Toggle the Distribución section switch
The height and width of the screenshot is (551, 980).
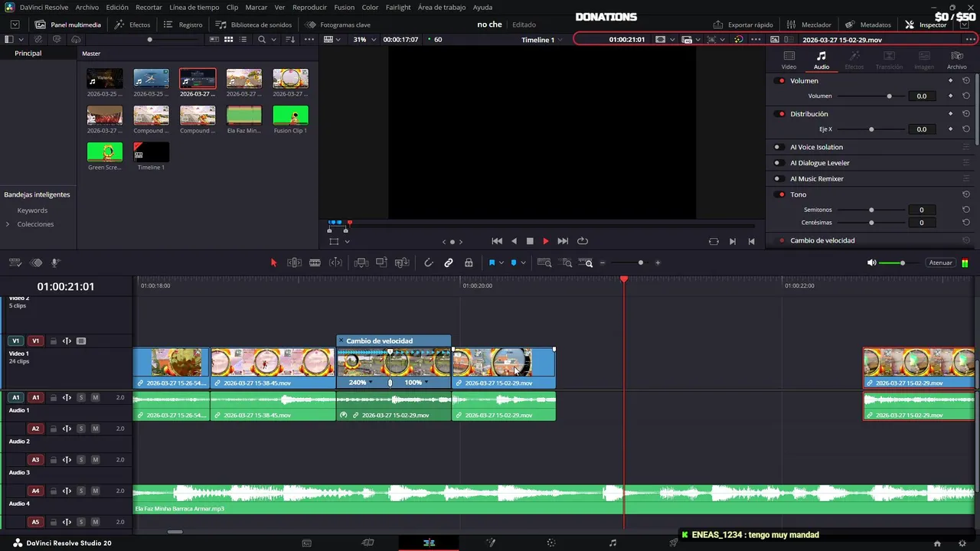click(x=780, y=114)
